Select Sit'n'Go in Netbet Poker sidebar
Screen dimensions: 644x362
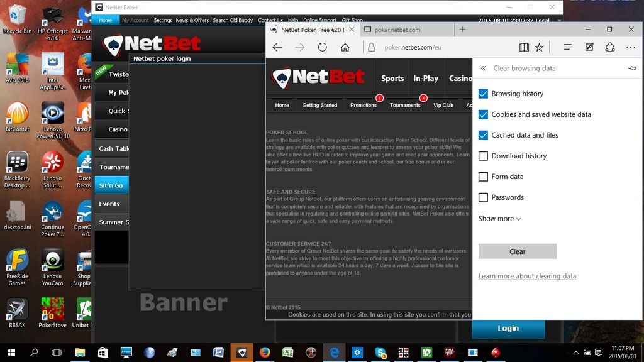tap(112, 185)
